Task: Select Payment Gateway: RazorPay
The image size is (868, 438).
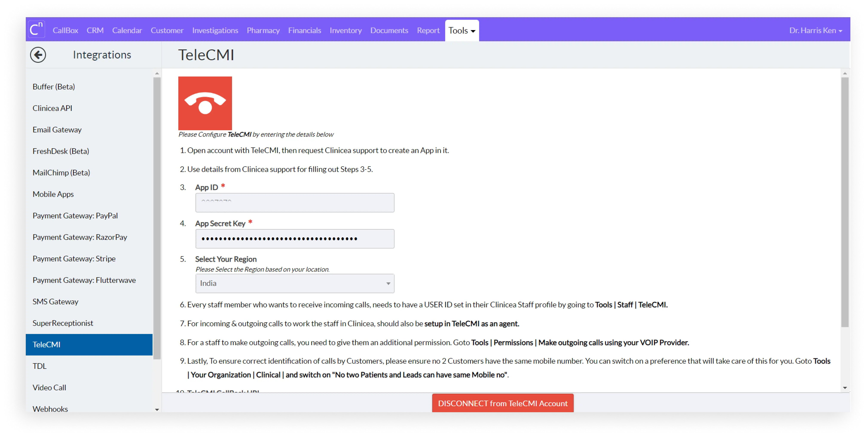Action: (89, 237)
